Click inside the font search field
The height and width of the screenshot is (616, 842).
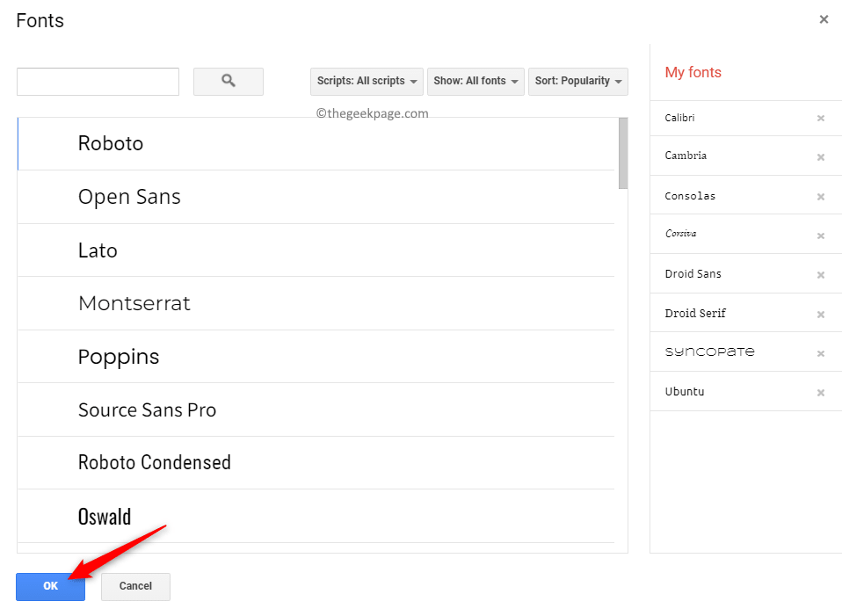(x=97, y=81)
